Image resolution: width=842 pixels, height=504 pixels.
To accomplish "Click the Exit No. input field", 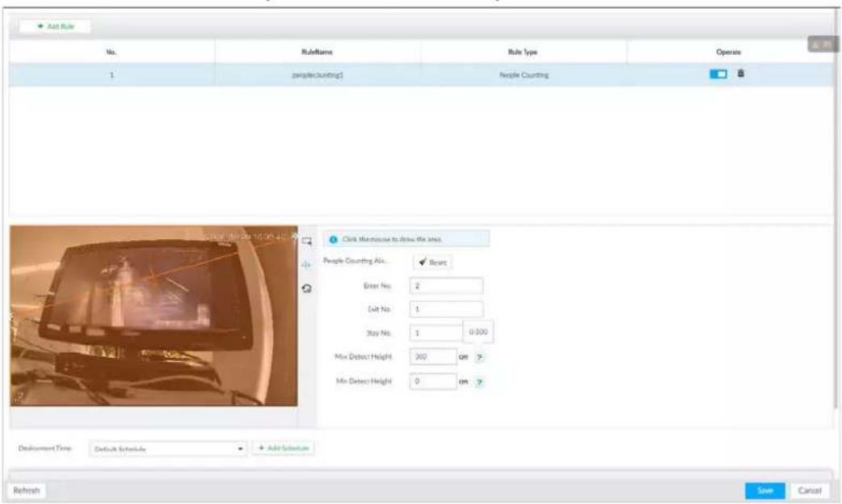I will pyautogui.click(x=446, y=309).
